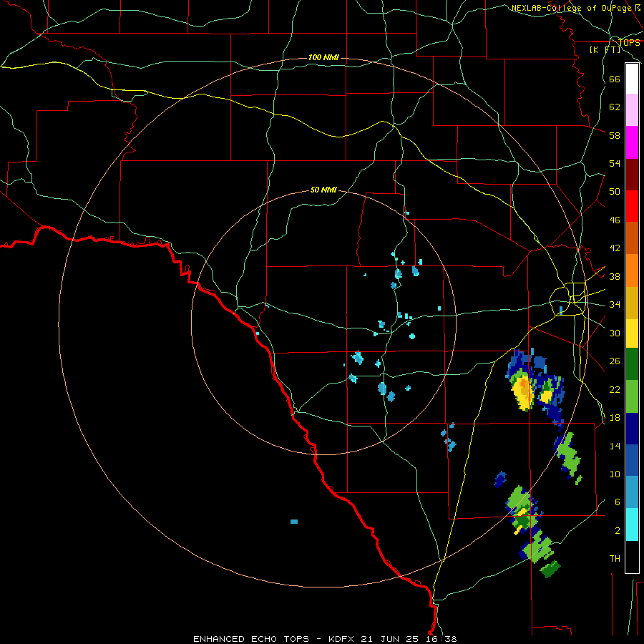Click the "KDFX" radar station identifier
Image resolution: width=644 pixels, height=644 pixels.
(341, 639)
